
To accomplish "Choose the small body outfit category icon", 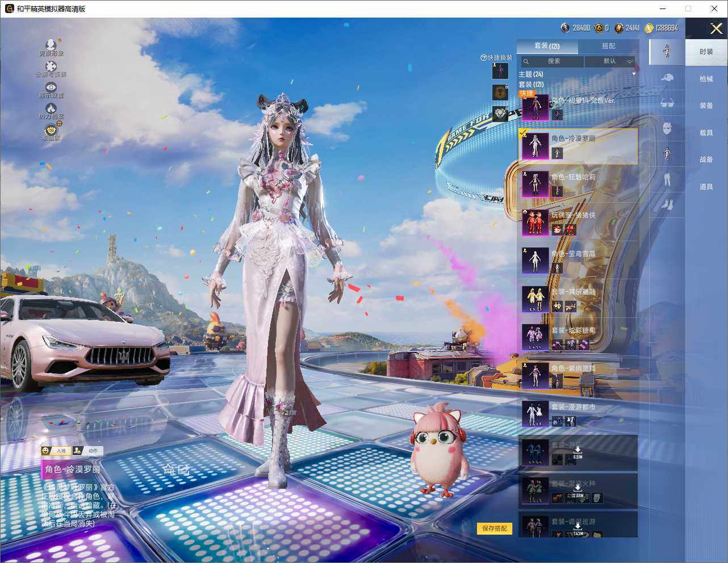I will [667, 154].
